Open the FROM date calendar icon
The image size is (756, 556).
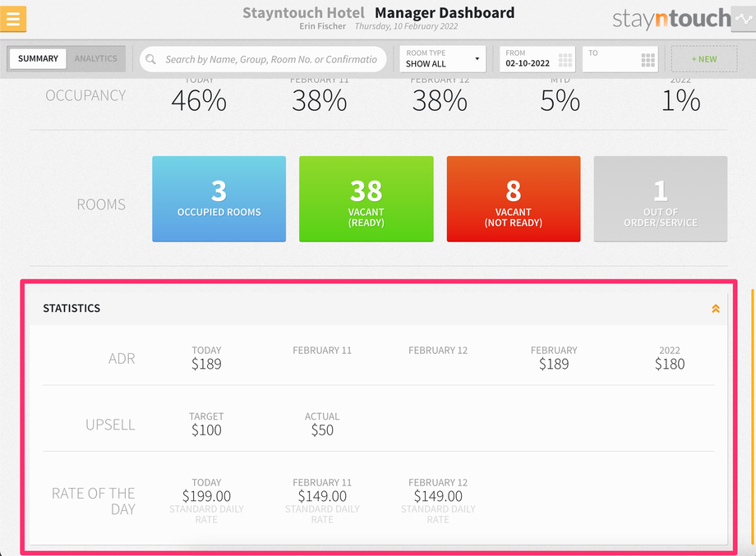coord(565,60)
